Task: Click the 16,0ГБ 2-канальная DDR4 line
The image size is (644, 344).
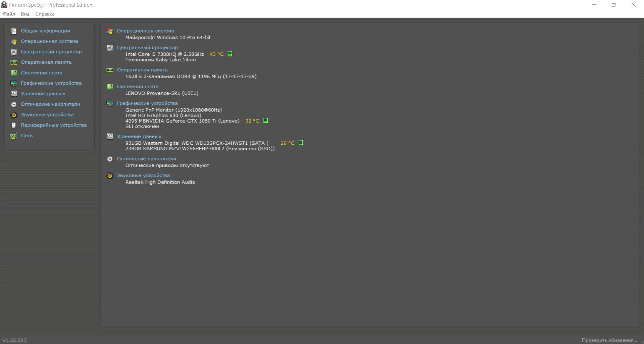Action: [191, 77]
